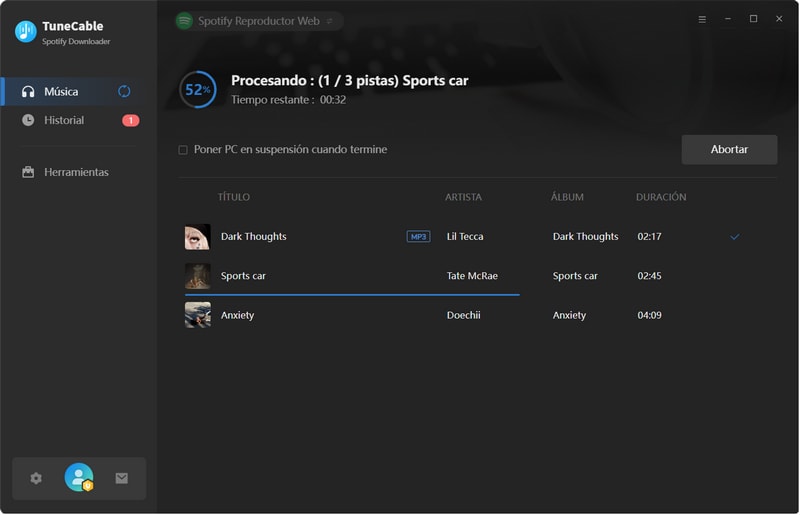
Task: Click artist Lil Tecca
Action: (x=465, y=236)
